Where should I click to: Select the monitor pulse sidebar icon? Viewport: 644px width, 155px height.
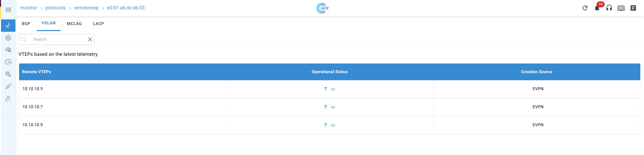[x=8, y=26]
